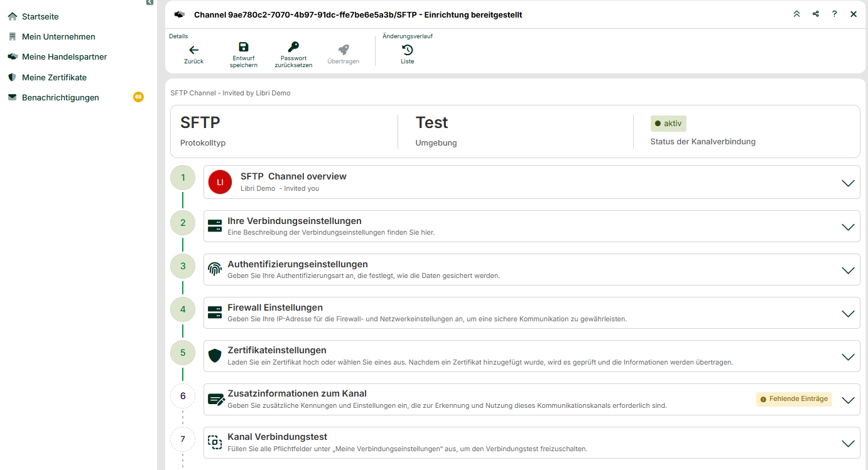Click the Kanal Verbindungstest title text
This screenshot has width=868, height=470.
[277, 437]
